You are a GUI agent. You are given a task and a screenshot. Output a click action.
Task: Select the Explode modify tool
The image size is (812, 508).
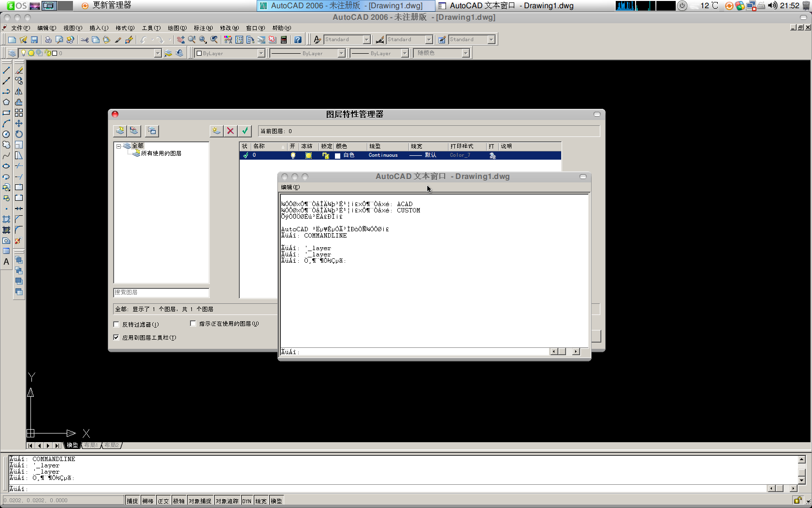(18, 241)
